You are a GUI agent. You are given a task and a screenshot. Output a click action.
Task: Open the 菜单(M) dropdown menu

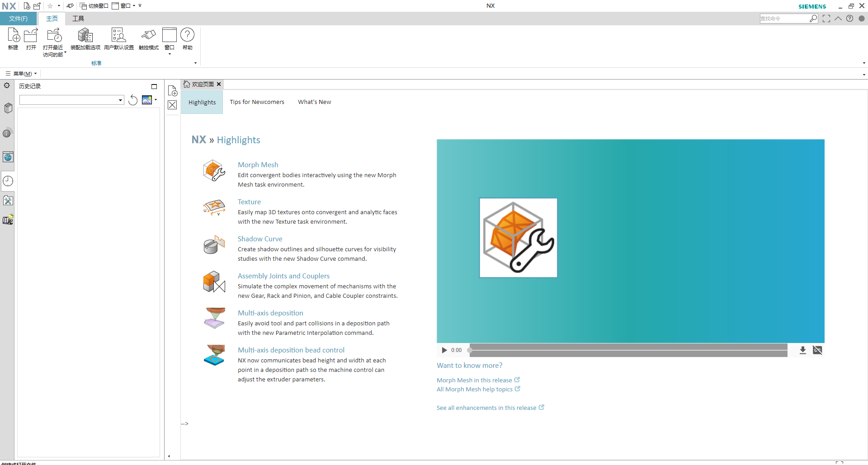(22, 74)
